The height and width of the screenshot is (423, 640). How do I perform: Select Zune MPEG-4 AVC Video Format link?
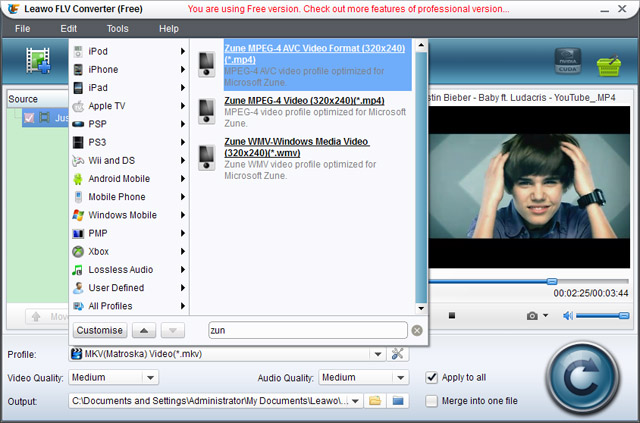coord(315,54)
